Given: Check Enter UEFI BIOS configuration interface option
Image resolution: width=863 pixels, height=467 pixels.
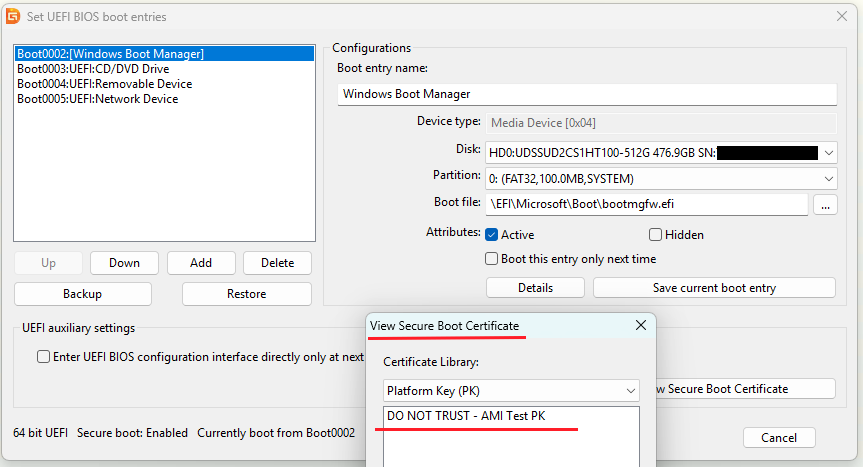Looking at the screenshot, I should pos(43,356).
